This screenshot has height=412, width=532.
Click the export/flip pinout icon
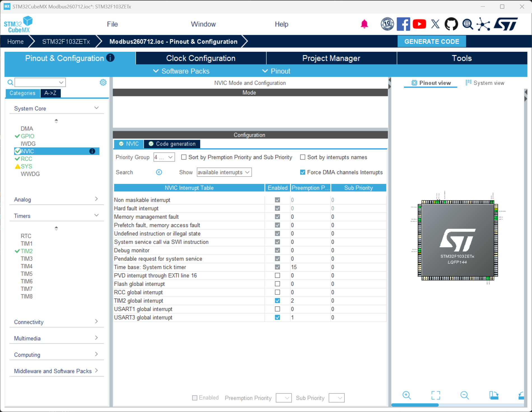click(494, 395)
